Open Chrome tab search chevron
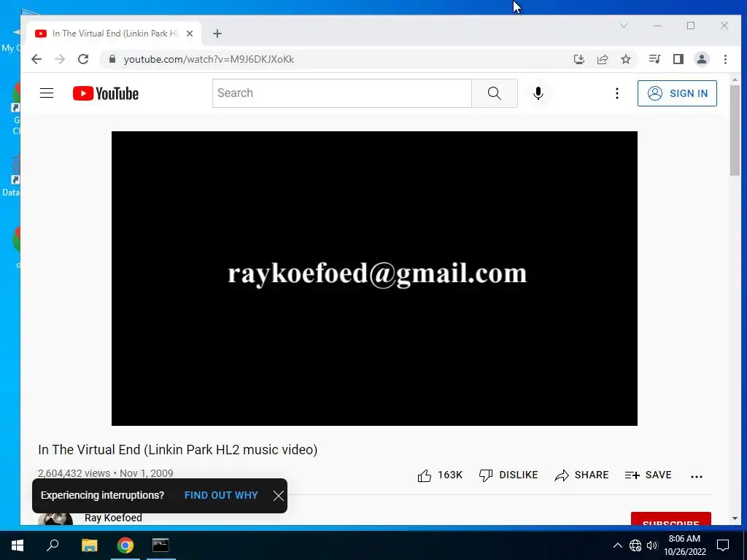The height and width of the screenshot is (560, 747). click(624, 26)
